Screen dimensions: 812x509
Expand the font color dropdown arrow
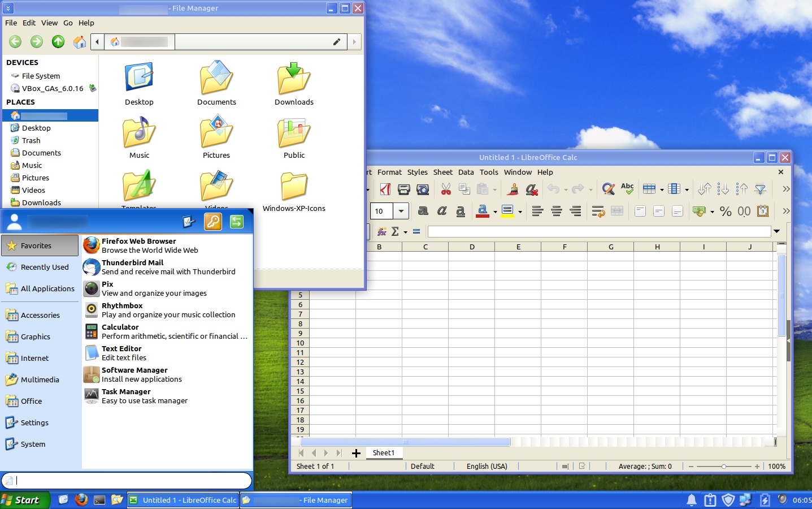pos(495,212)
